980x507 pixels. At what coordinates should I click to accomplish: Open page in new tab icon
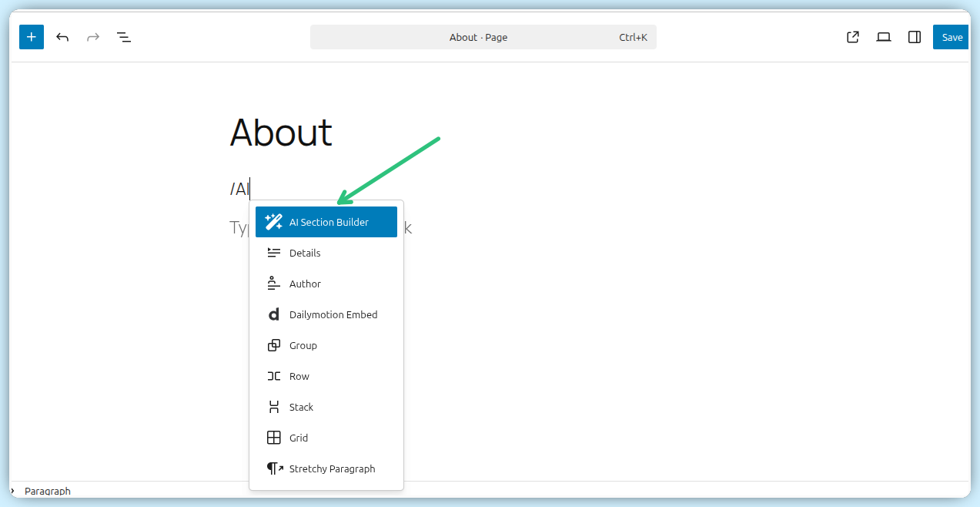coord(853,37)
